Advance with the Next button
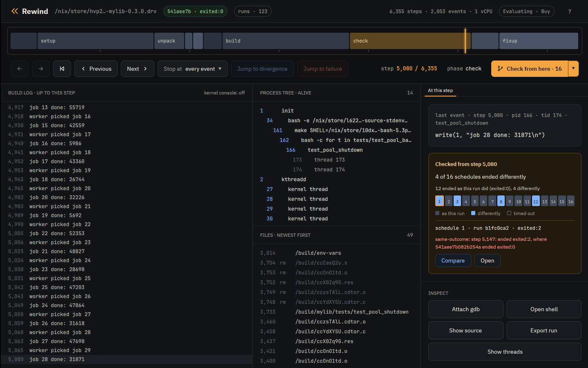The width and height of the screenshot is (588, 368). tap(137, 69)
